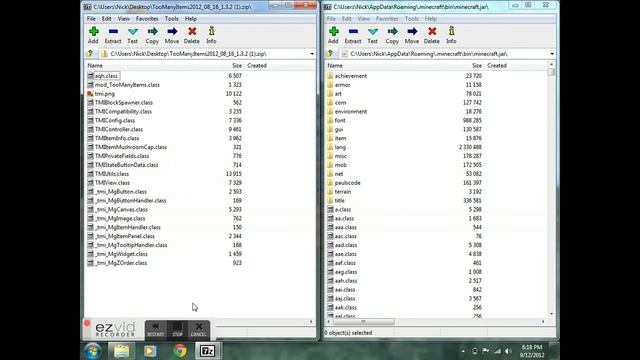Click minecraft.jar horizontal scrollbar thumb
640x360 pixels.
[x=363, y=322]
